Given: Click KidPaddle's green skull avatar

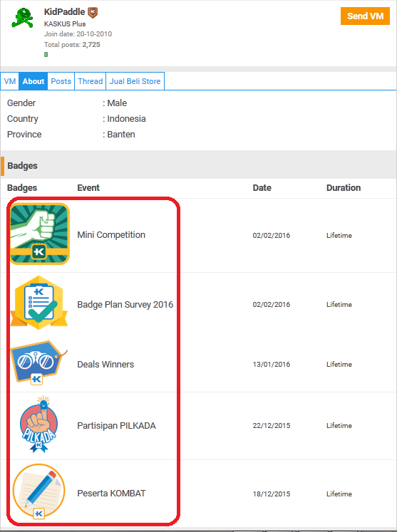Looking at the screenshot, I should click(x=22, y=19).
